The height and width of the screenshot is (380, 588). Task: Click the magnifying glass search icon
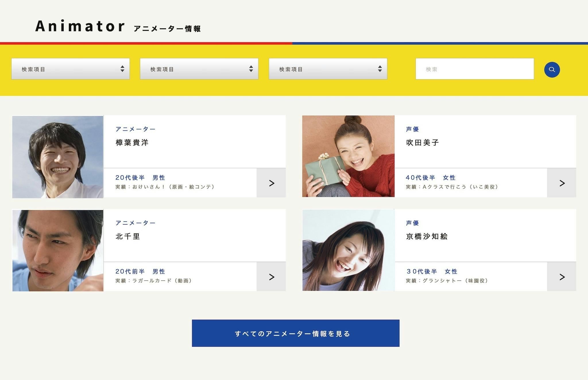pyautogui.click(x=552, y=69)
